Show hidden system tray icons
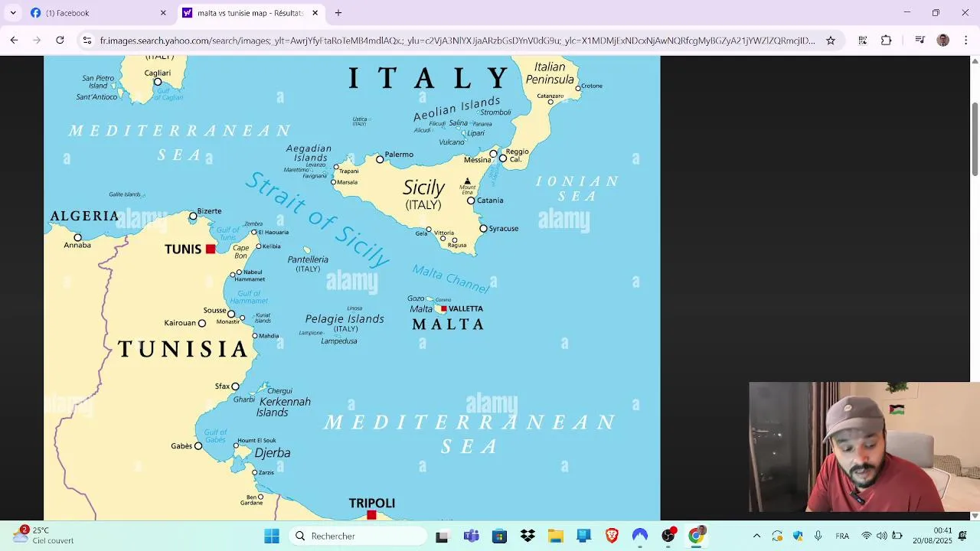 click(x=757, y=536)
